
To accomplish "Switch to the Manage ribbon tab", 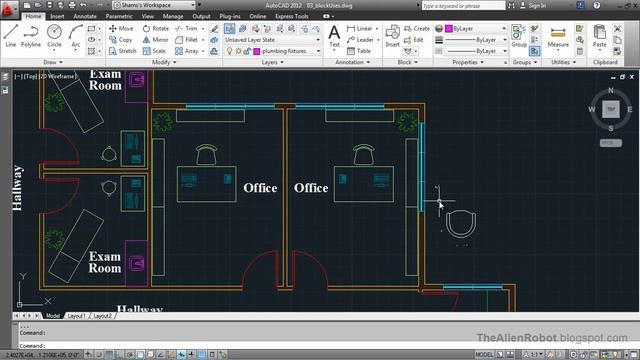I will click(173, 16).
